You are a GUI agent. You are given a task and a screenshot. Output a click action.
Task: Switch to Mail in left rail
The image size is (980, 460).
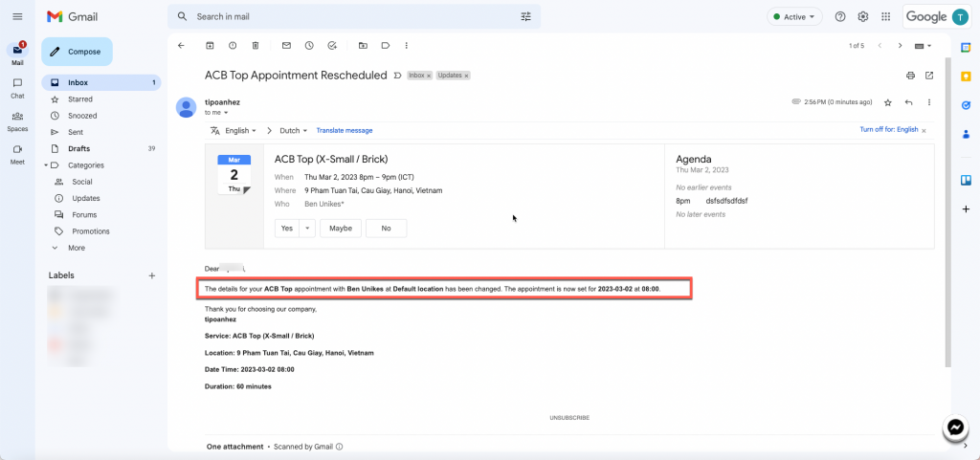pos(17,54)
